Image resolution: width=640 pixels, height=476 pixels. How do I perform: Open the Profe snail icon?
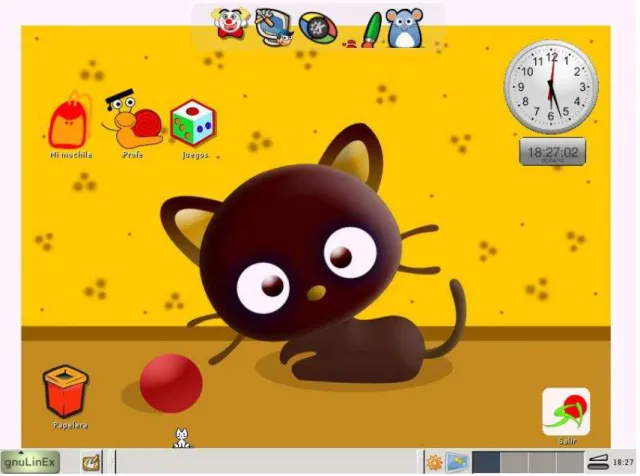133,124
